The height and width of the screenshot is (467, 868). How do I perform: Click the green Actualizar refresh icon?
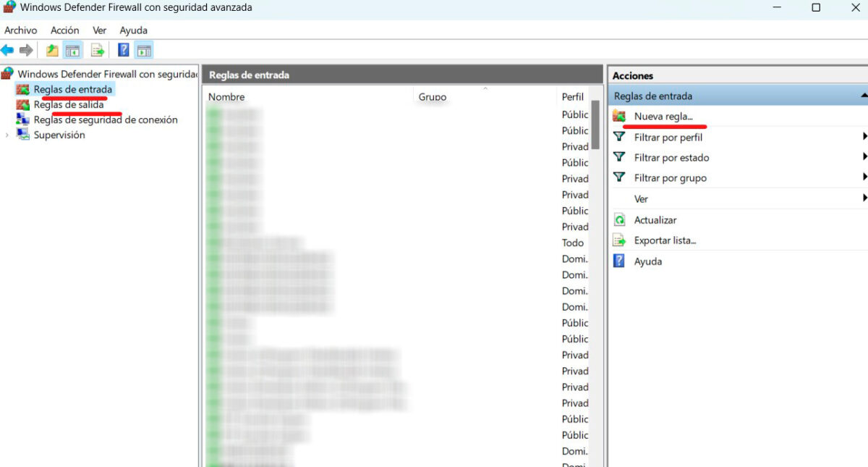point(619,219)
